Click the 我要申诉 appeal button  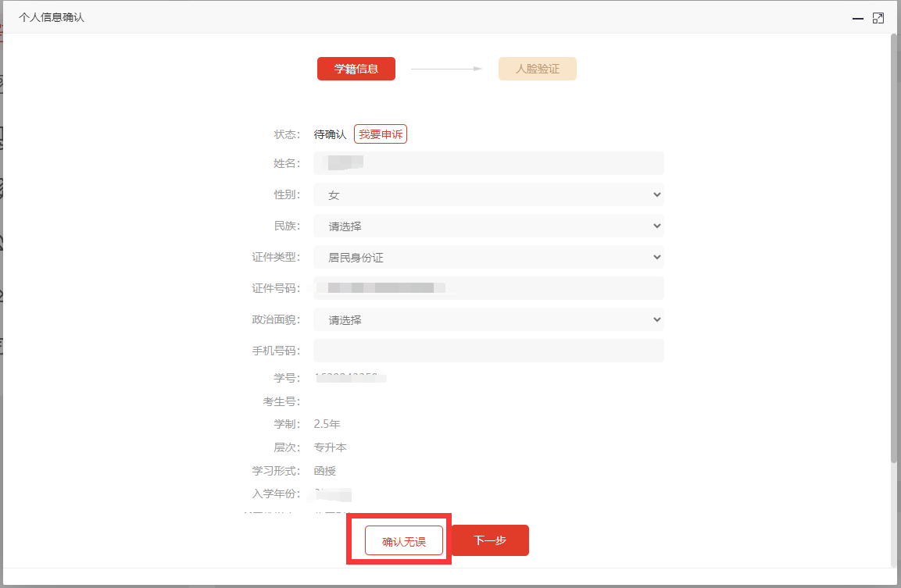381,134
